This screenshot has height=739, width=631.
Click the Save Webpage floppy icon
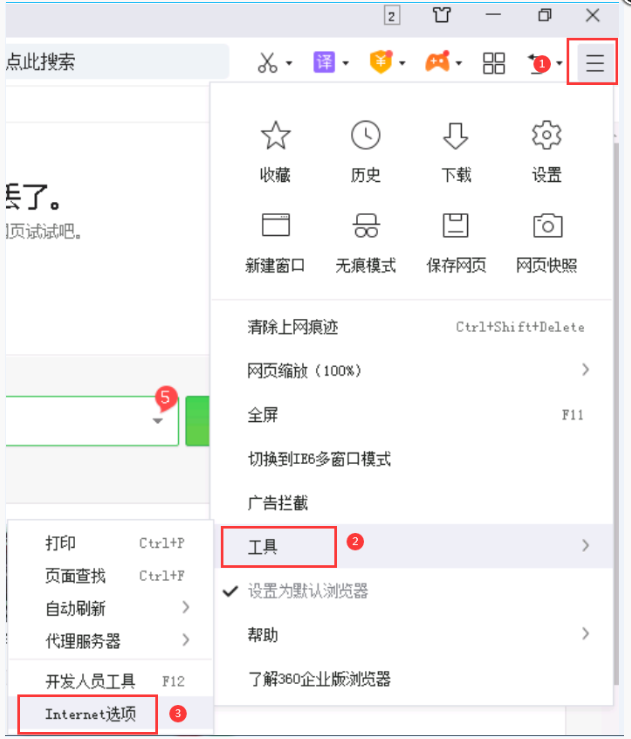pos(456,225)
